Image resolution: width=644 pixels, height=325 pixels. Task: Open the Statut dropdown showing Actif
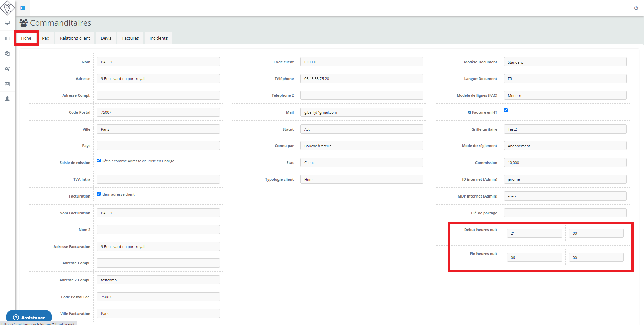pyautogui.click(x=361, y=129)
